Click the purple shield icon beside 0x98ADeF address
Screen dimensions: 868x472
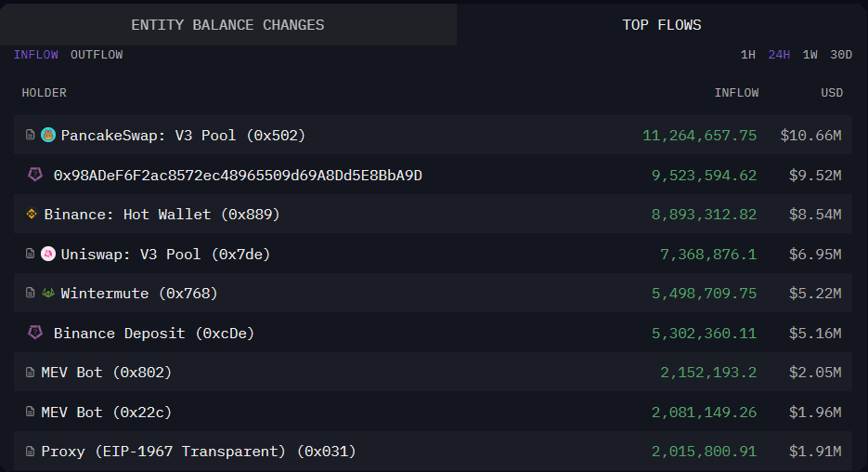click(x=35, y=175)
